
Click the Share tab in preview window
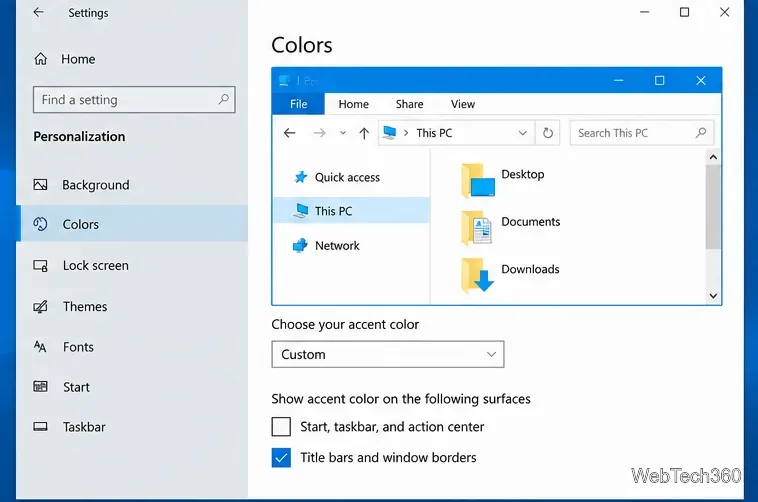coord(409,104)
